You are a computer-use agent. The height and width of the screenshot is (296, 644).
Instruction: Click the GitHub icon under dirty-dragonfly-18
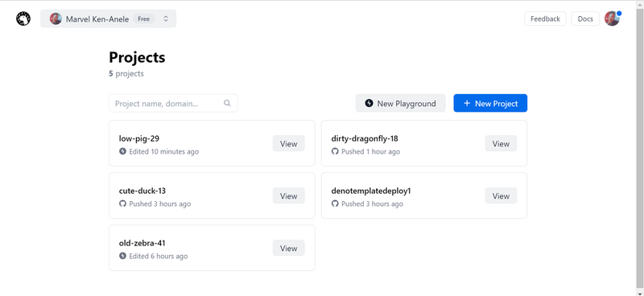pyautogui.click(x=335, y=151)
